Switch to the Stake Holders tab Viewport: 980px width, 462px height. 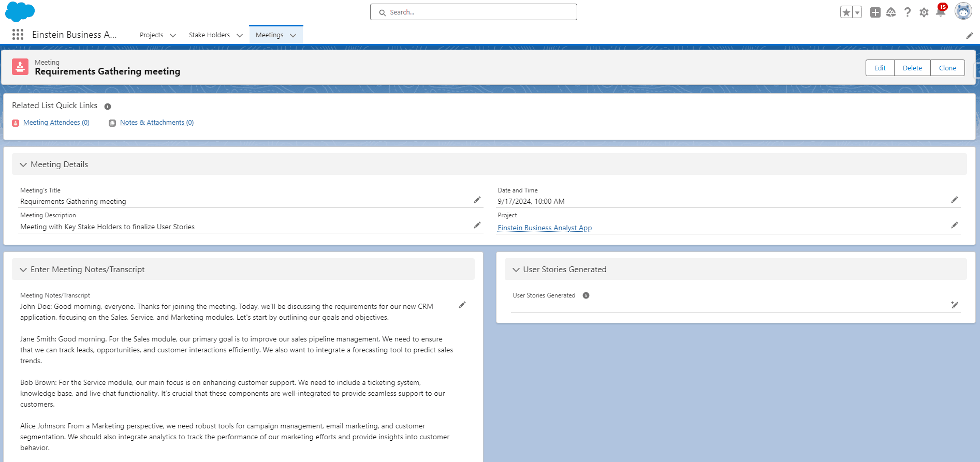(x=209, y=35)
